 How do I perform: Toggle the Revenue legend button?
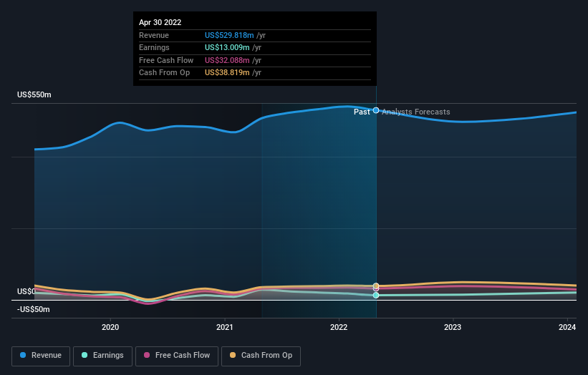(41, 356)
